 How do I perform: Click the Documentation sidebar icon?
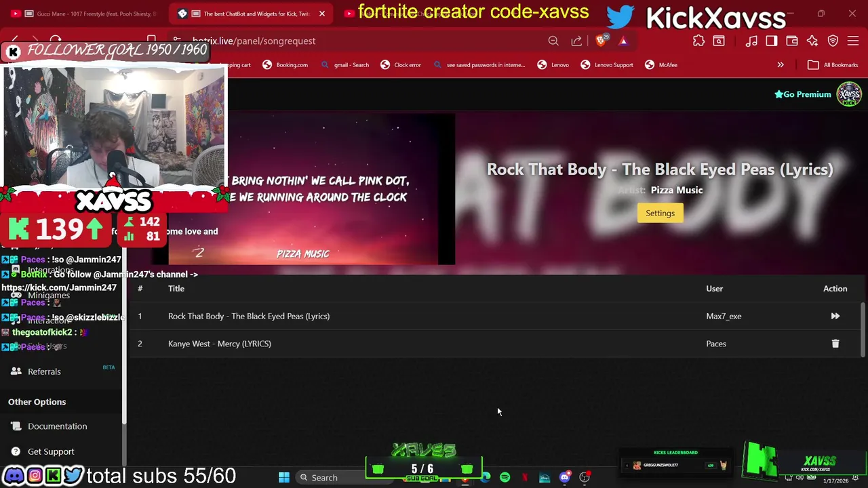point(16,426)
